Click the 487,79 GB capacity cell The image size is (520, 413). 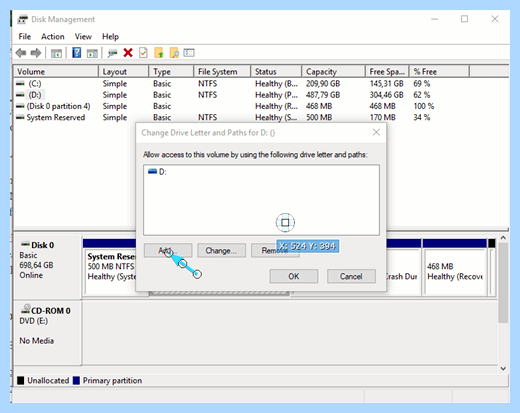[323, 95]
